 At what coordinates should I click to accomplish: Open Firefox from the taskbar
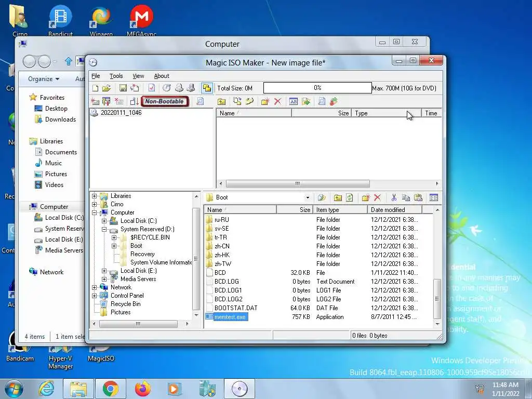point(143,389)
